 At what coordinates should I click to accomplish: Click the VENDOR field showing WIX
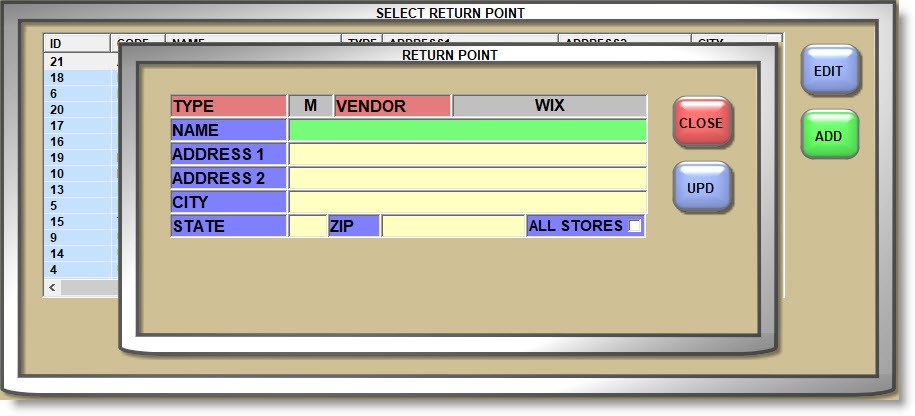(549, 106)
